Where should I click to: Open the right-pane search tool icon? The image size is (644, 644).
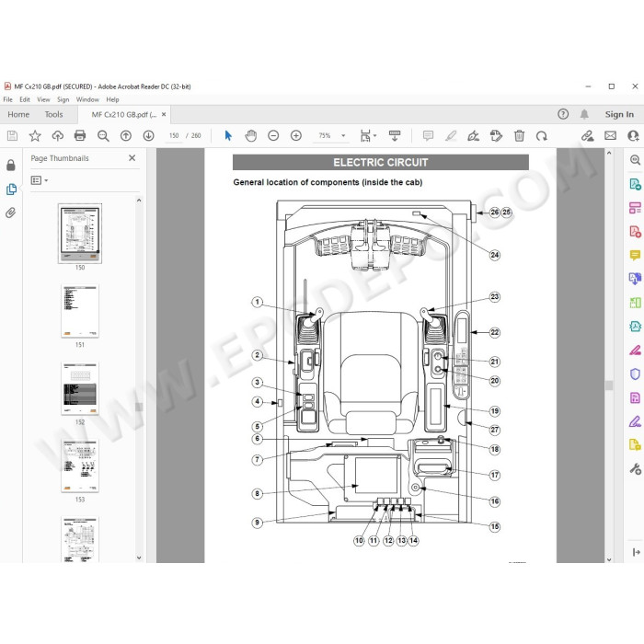pos(635,160)
